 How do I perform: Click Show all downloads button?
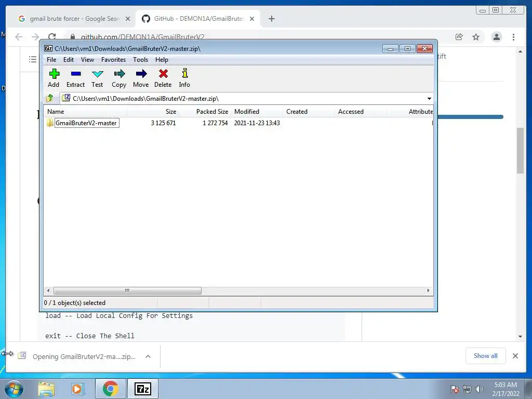click(486, 355)
